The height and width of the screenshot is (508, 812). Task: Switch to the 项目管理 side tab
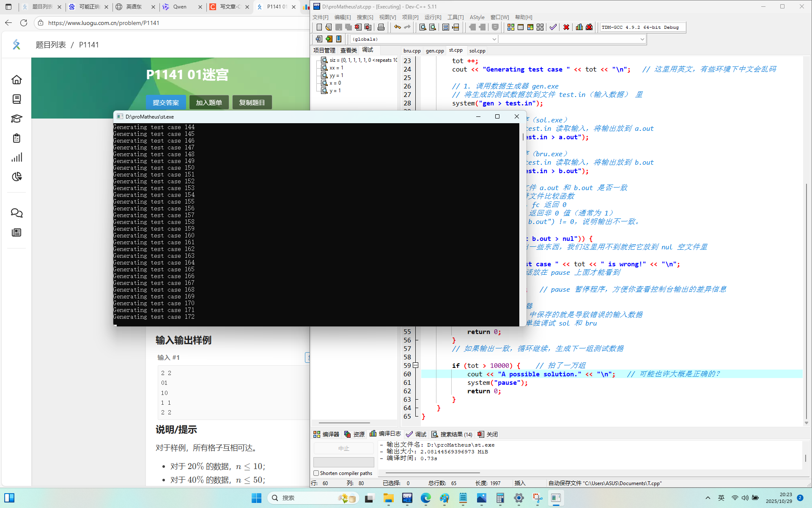[324, 50]
